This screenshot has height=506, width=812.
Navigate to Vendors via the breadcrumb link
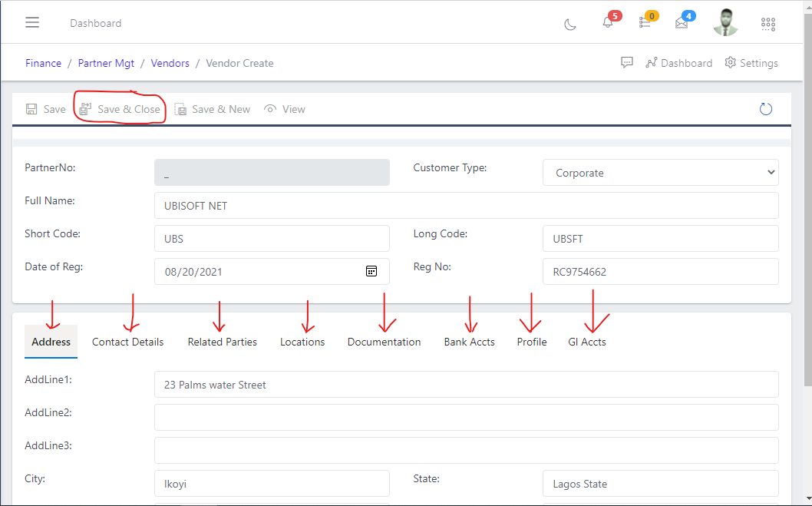(170, 62)
